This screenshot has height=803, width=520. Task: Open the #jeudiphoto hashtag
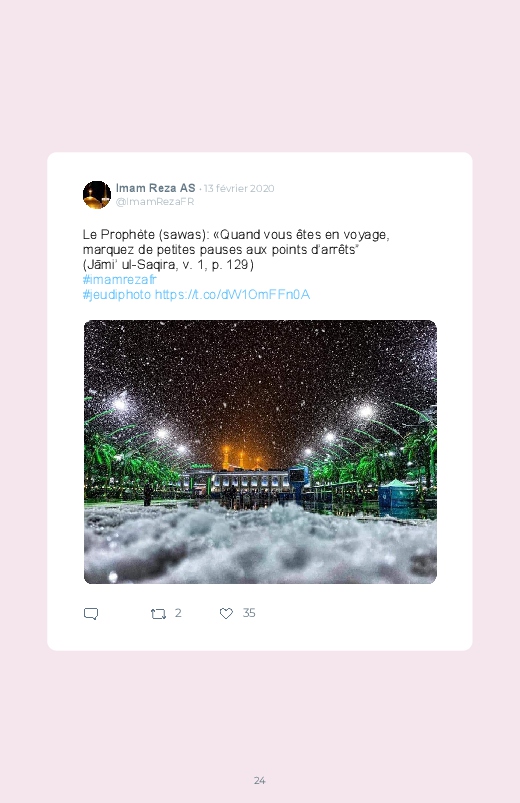(x=117, y=294)
